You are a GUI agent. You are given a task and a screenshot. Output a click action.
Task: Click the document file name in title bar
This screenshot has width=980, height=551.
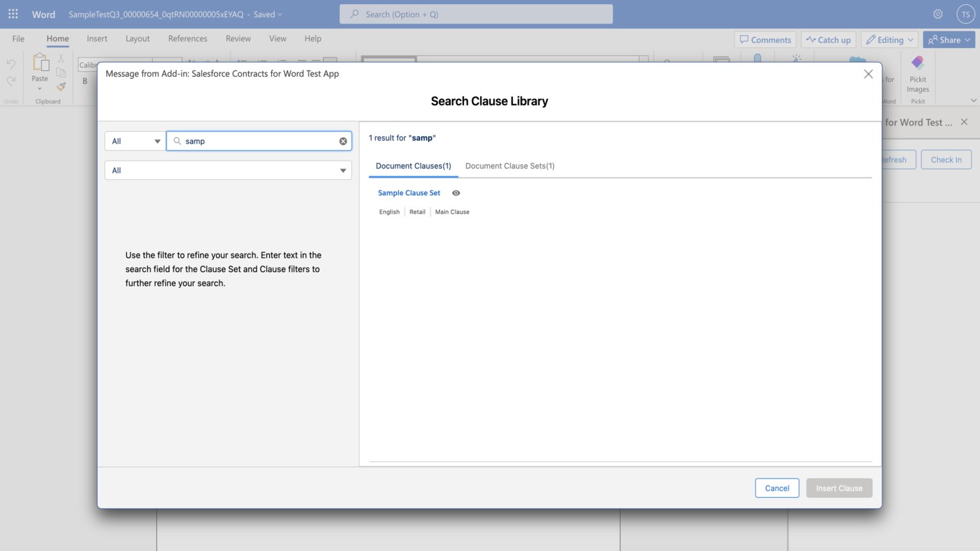pyautogui.click(x=156, y=14)
